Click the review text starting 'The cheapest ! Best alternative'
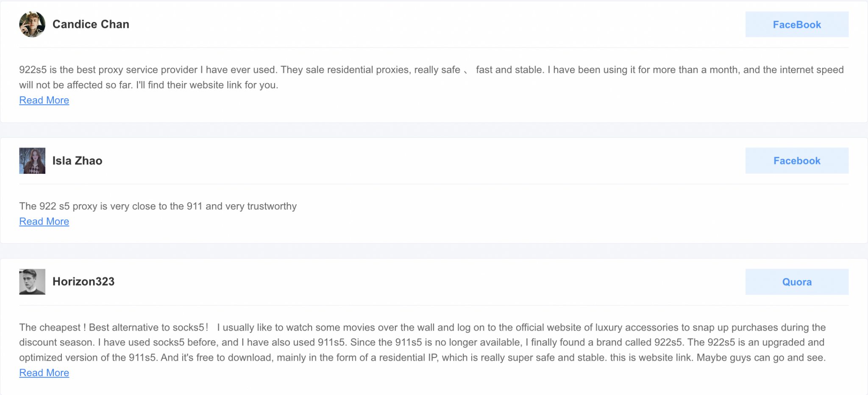 [x=423, y=342]
